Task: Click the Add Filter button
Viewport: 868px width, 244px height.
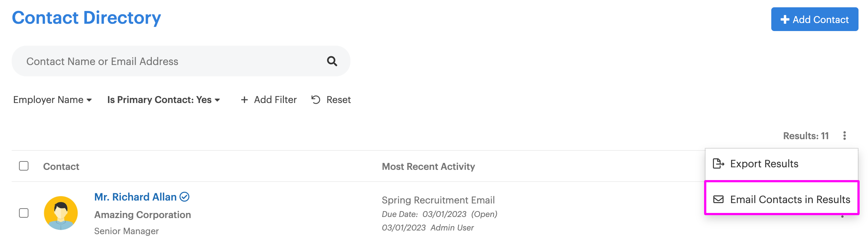Action: (x=269, y=100)
